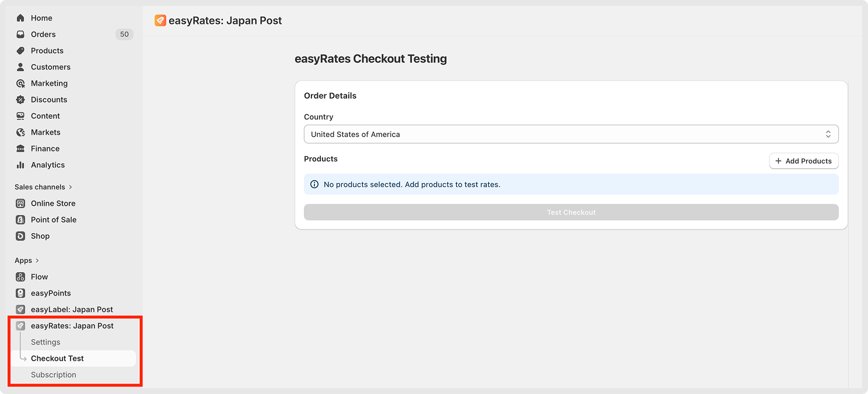Screen dimensions: 868x394
Task: Click the info icon in the notice banner
Action: pyautogui.click(x=314, y=184)
